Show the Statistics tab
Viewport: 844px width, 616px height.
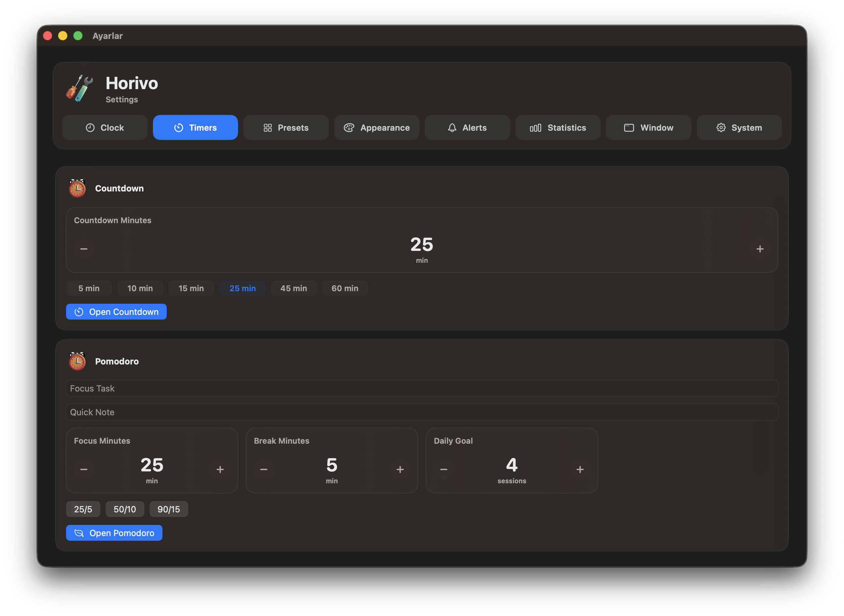tap(558, 127)
